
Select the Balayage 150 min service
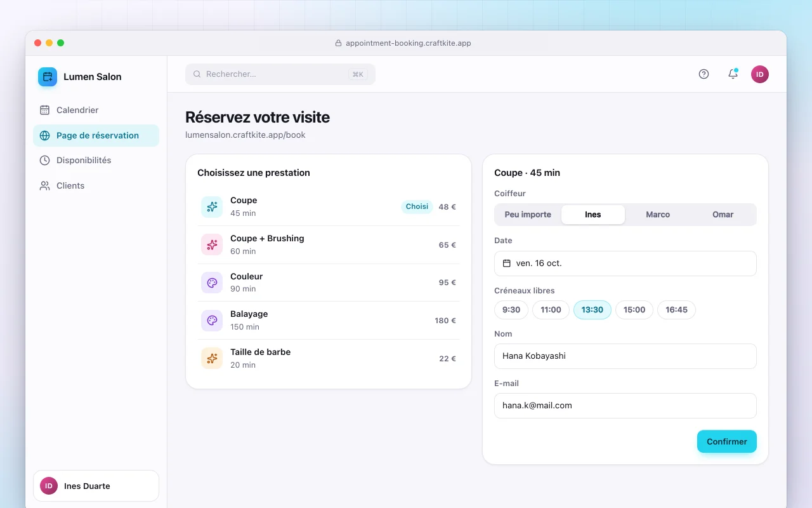[x=329, y=321]
